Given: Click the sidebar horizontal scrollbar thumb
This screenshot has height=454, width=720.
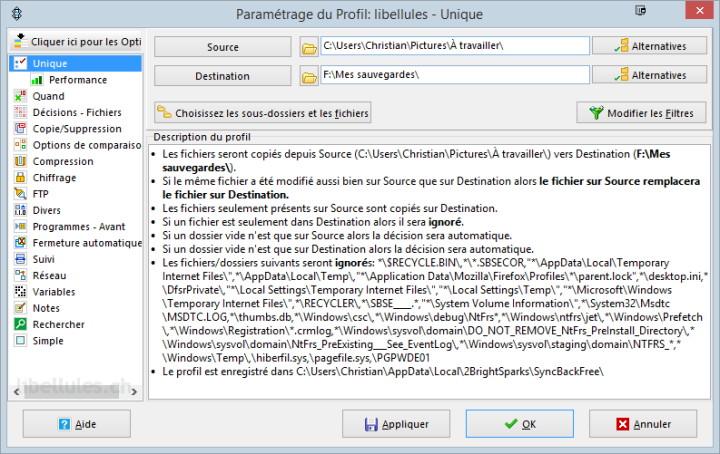Looking at the screenshot, I should click(x=72, y=392).
